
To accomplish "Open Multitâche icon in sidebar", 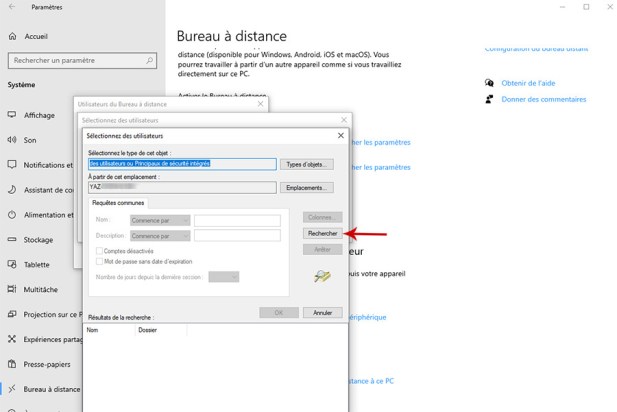I will click(12, 289).
